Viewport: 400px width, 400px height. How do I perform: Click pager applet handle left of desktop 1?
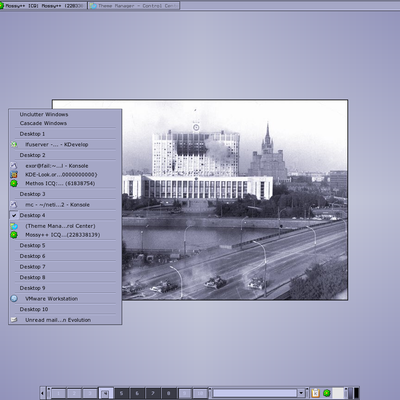(x=49, y=393)
